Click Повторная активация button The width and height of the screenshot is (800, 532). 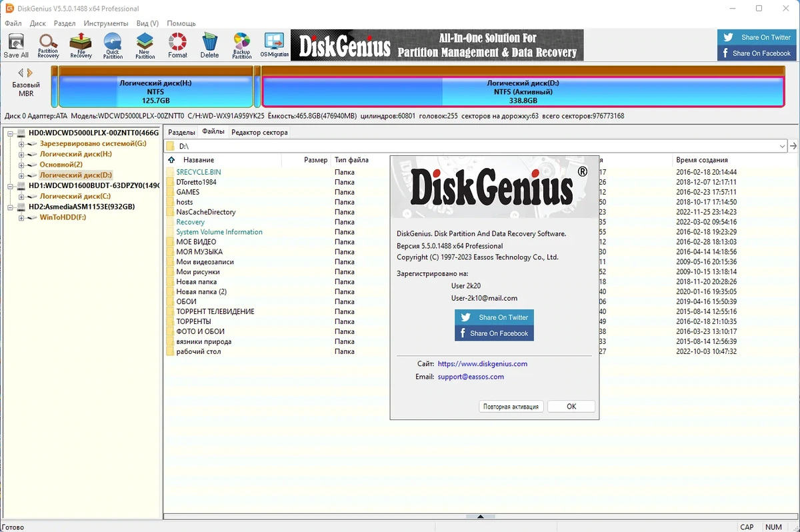pos(511,407)
